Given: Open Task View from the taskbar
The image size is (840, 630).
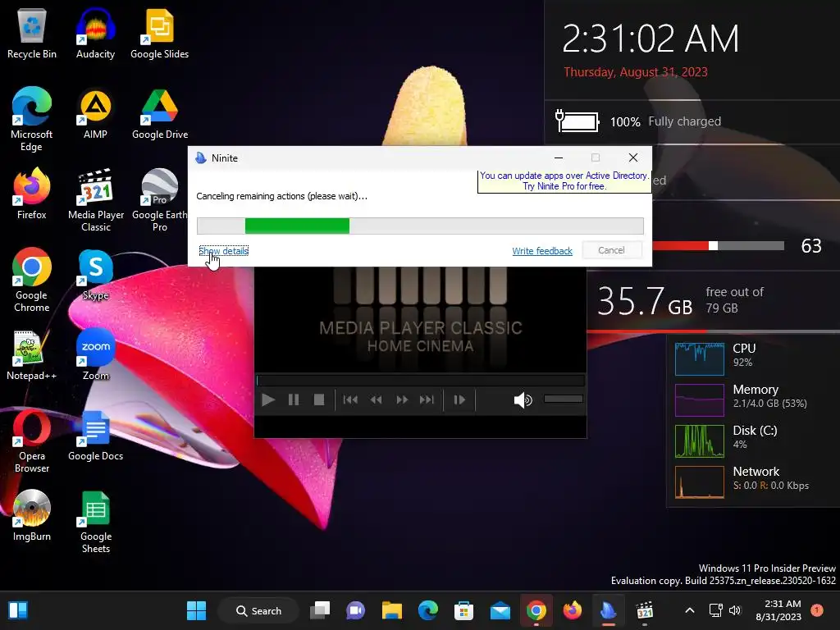Looking at the screenshot, I should point(321,610).
